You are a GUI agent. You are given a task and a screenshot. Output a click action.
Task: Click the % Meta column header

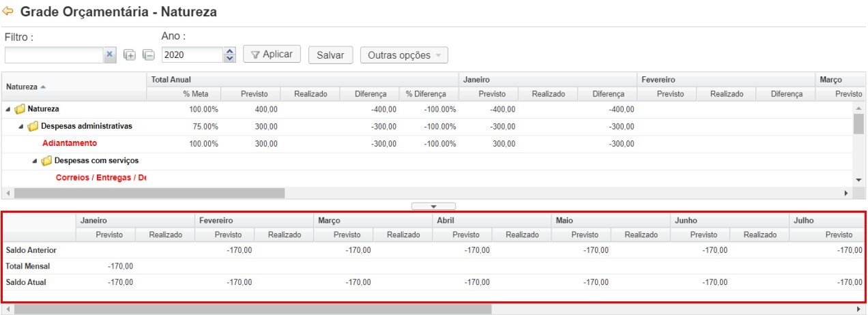click(184, 94)
